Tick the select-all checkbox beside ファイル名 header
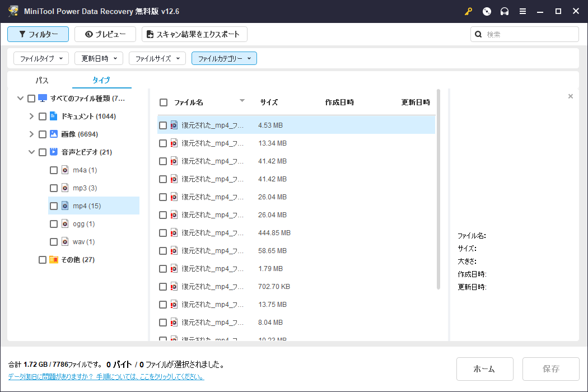 click(164, 102)
